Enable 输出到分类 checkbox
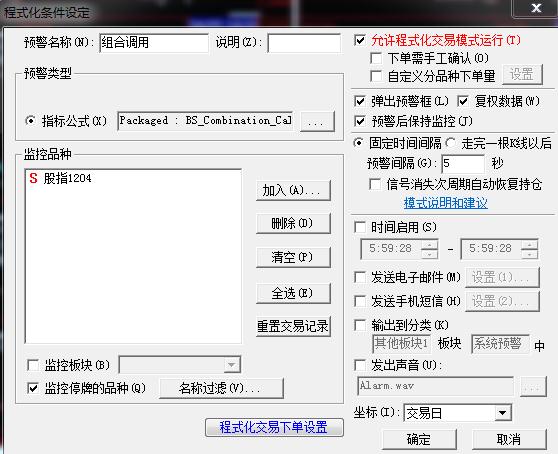The height and width of the screenshot is (454, 558). (x=360, y=325)
